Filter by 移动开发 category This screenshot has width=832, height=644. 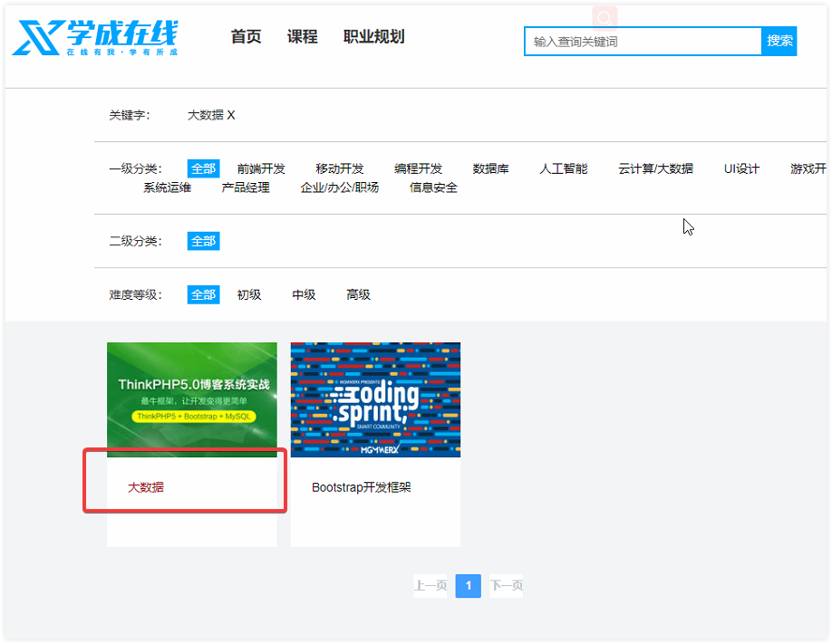click(340, 168)
